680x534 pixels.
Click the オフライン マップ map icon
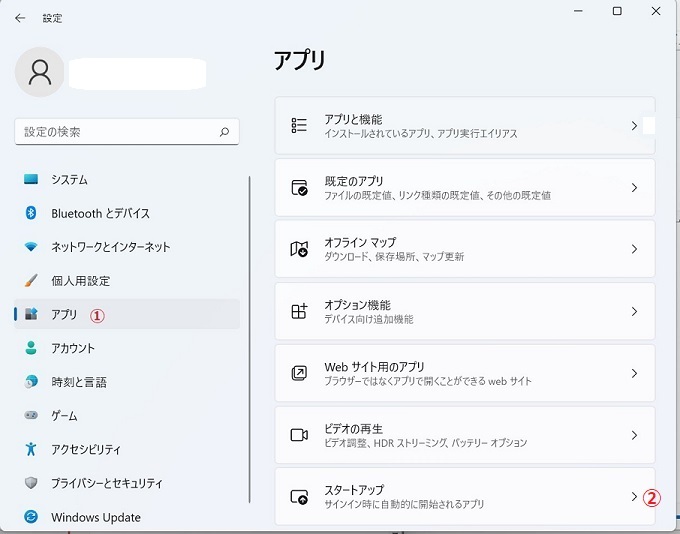click(299, 249)
